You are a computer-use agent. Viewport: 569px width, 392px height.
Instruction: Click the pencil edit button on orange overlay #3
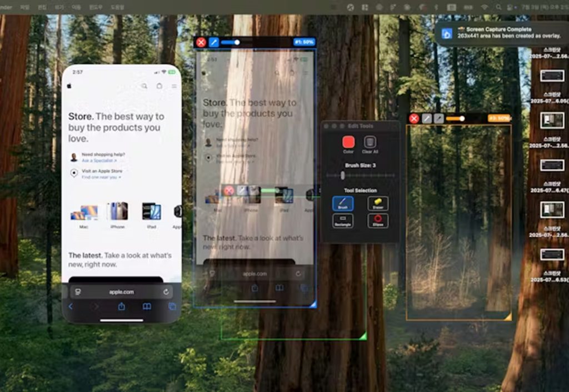coord(427,118)
